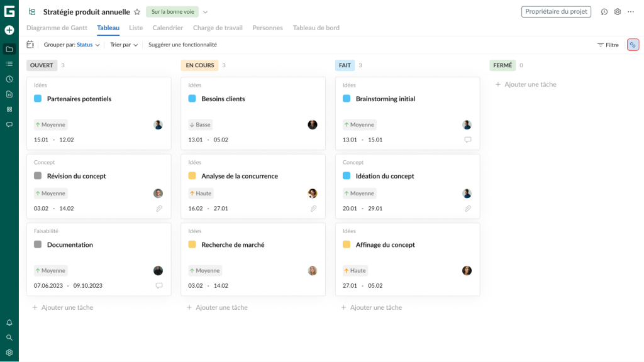Add a task under the OUVERT column

[63, 307]
